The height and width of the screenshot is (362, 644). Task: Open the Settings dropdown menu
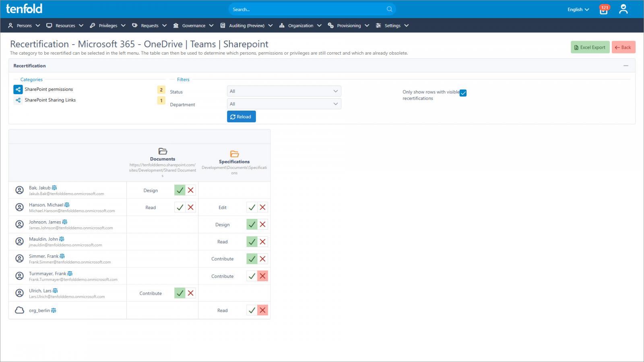pos(392,25)
